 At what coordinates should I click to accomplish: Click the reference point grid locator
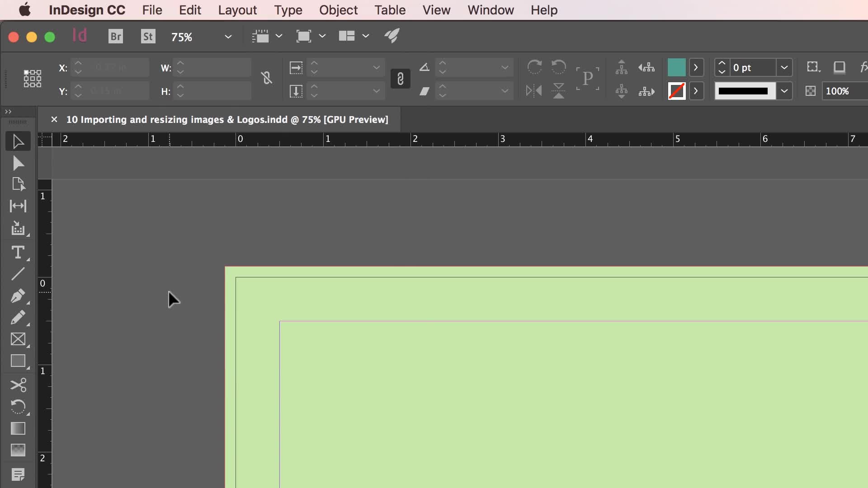[x=33, y=79]
